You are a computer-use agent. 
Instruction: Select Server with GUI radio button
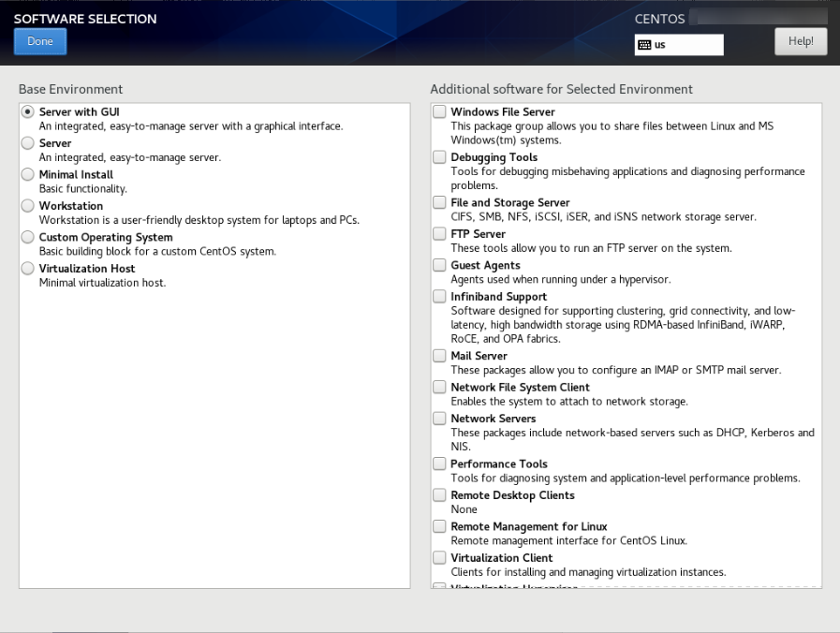click(x=27, y=112)
